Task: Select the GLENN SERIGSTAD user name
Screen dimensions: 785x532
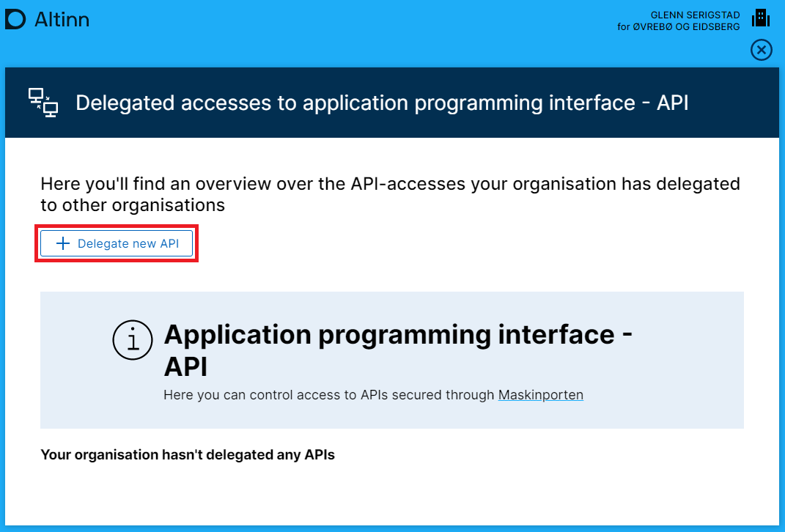Action: 695,15
